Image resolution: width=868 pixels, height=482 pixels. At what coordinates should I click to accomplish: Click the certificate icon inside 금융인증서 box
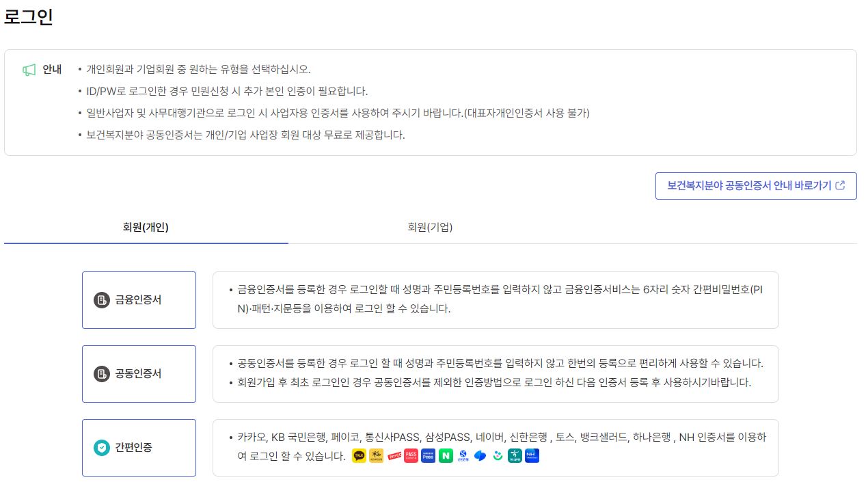point(103,299)
